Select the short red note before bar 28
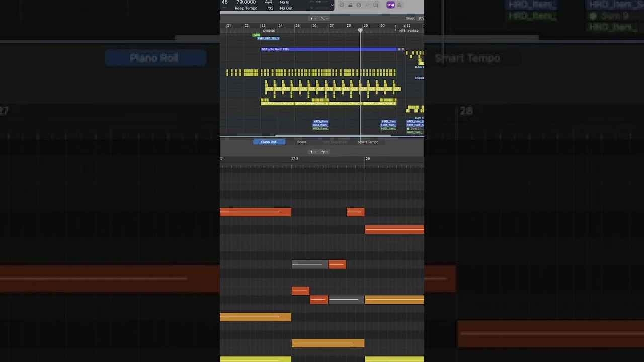This screenshot has height=362, width=644. 355,212
